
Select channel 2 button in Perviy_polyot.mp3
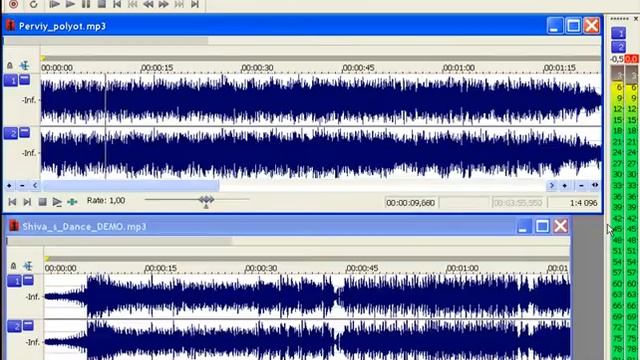coord(11,133)
